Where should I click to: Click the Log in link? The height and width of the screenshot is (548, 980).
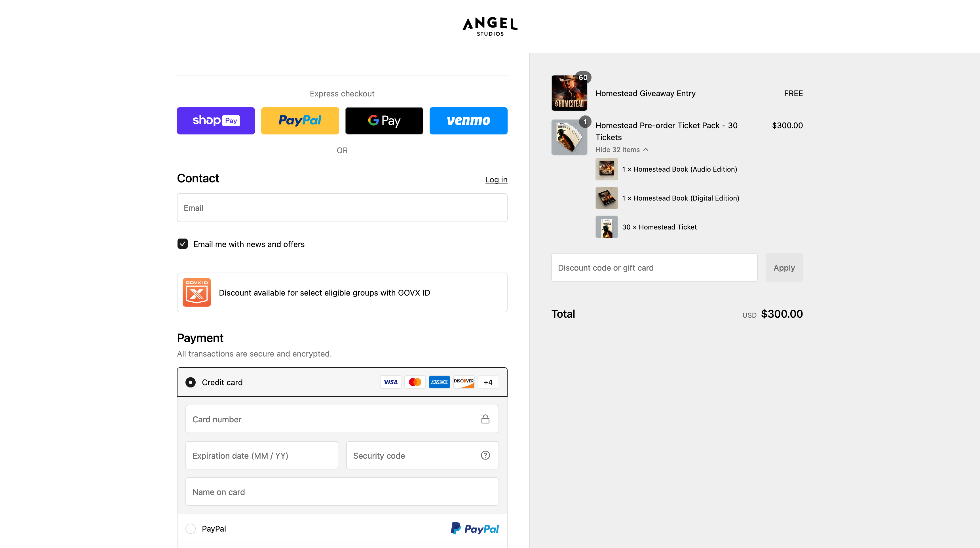496,180
